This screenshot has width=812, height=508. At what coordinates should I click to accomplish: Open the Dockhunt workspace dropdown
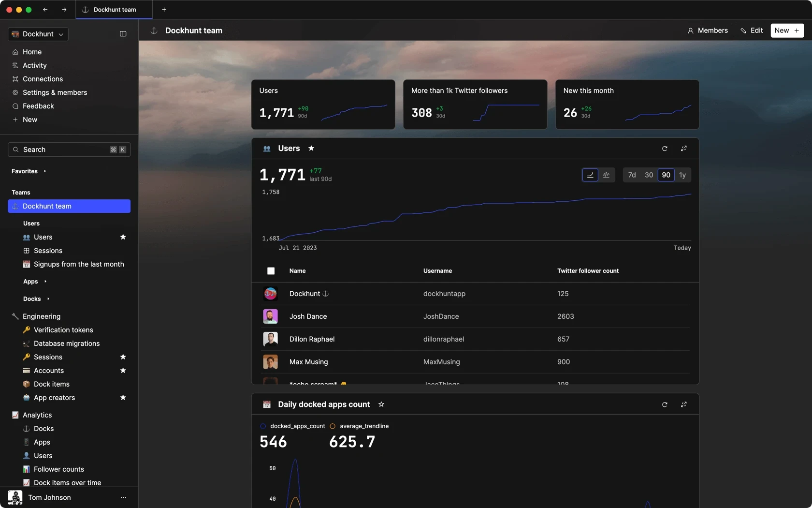click(38, 34)
